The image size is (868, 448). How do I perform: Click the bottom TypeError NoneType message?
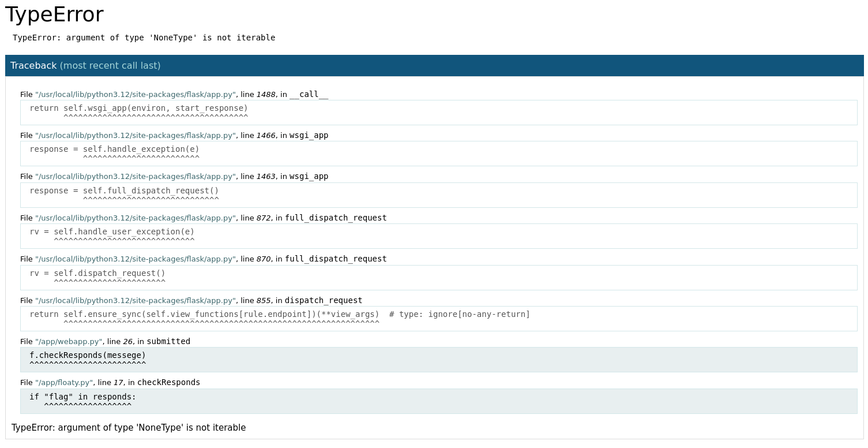coord(129,428)
